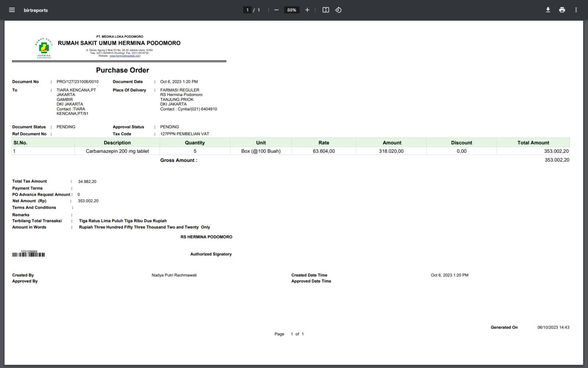
Task: Select the Rupiah Three Hundred Fifty amount in words
Action: click(x=144, y=227)
